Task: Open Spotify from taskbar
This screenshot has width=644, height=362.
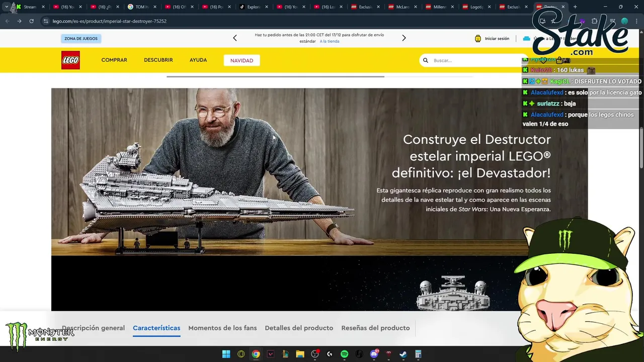Action: (x=344, y=354)
